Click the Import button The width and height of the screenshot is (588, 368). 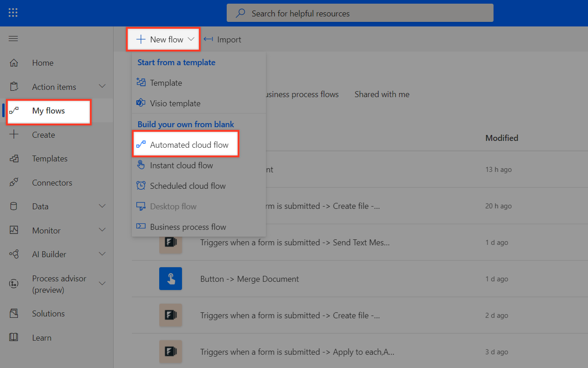[x=223, y=39]
